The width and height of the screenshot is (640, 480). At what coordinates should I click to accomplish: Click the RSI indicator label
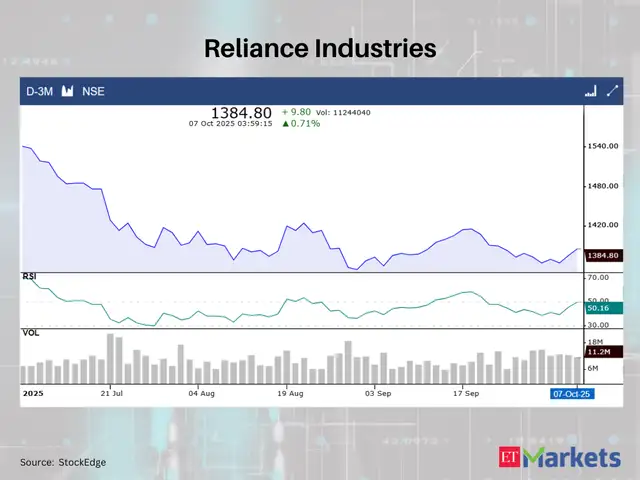[x=30, y=274]
